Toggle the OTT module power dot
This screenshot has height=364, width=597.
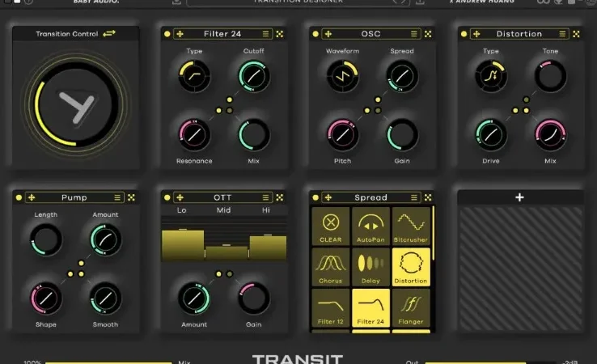tap(167, 197)
